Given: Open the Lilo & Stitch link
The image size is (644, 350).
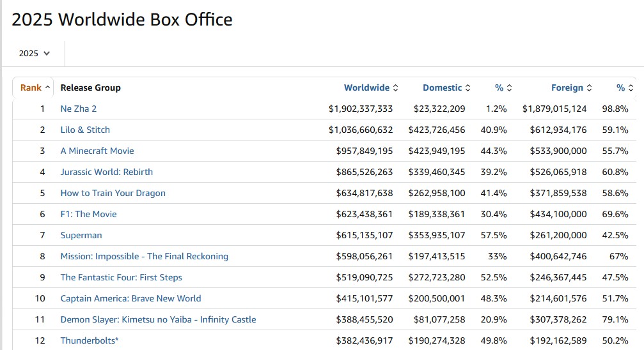Looking at the screenshot, I should pyautogui.click(x=85, y=130).
